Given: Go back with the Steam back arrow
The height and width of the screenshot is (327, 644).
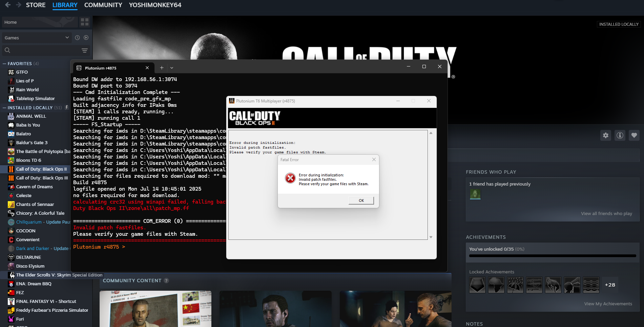Looking at the screenshot, I should [8, 5].
